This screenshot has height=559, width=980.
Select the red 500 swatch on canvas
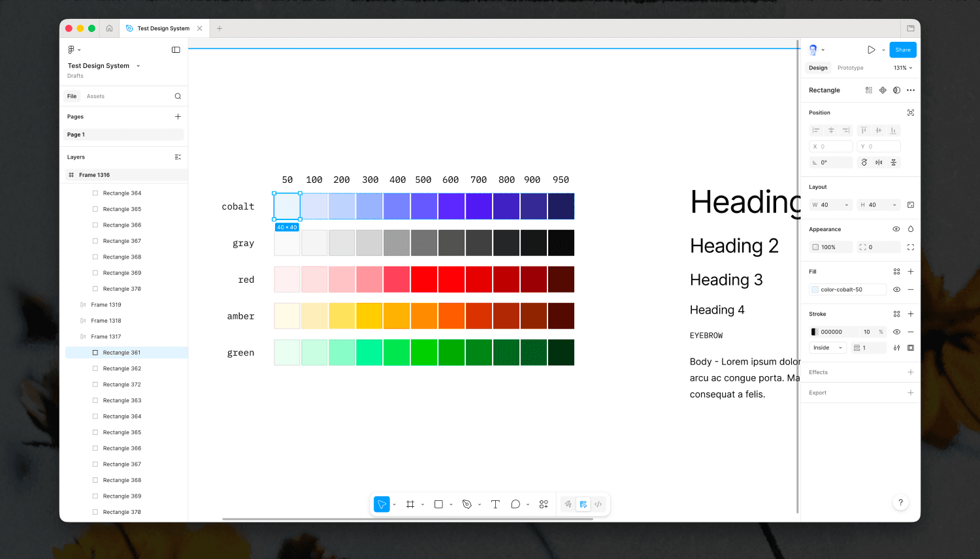point(424,279)
